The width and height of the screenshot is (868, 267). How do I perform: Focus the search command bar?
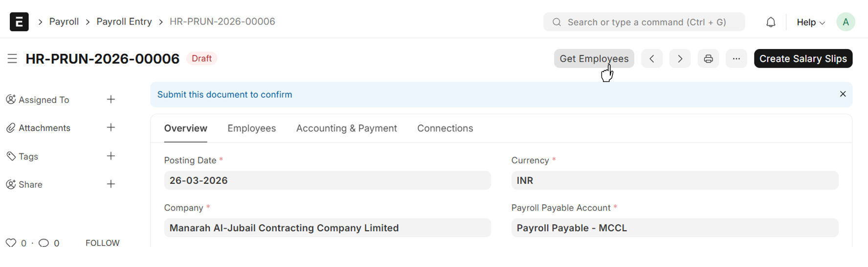(644, 22)
